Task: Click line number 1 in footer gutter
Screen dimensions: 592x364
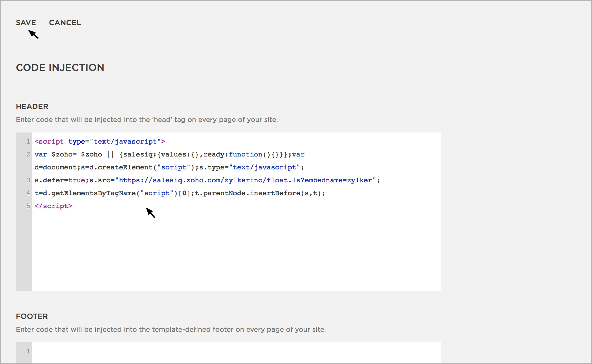Action: (x=28, y=351)
